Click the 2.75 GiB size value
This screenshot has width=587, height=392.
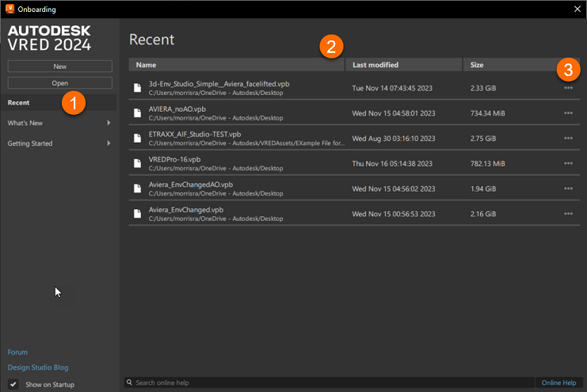click(483, 138)
